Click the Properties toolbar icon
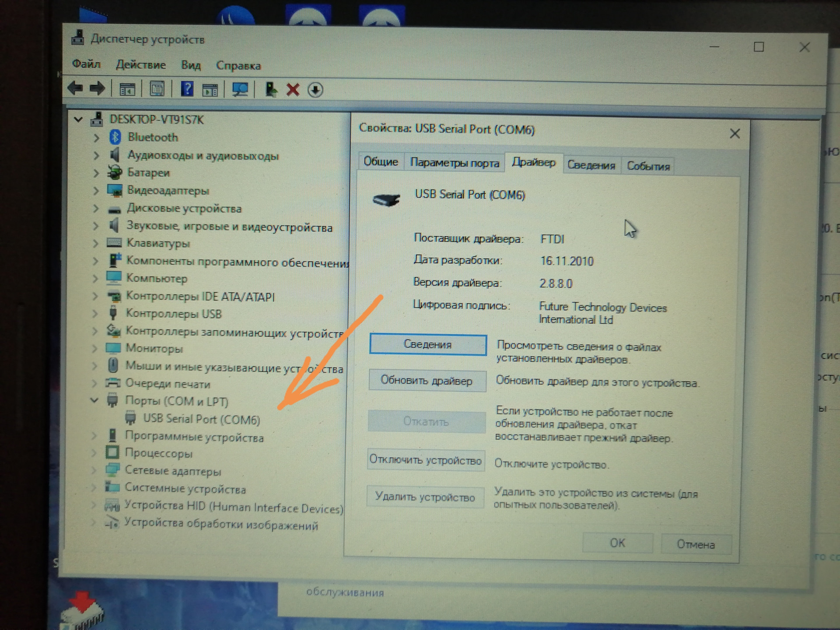The height and width of the screenshot is (630, 840). pyautogui.click(x=157, y=89)
